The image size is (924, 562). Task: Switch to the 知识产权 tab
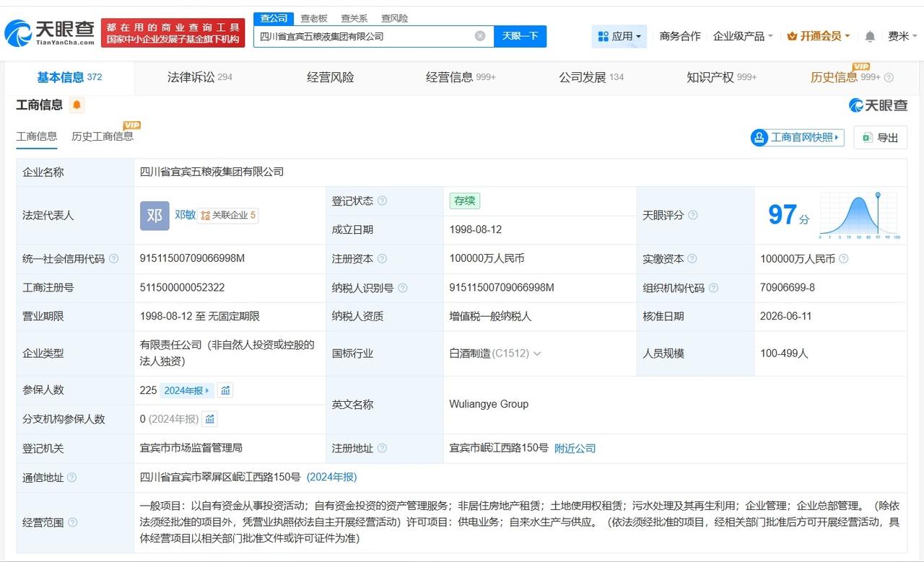(722, 77)
